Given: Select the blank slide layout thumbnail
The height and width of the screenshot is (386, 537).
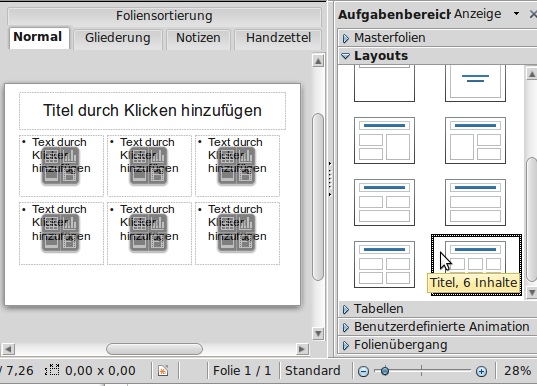Looking at the screenshot, I should [384, 84].
